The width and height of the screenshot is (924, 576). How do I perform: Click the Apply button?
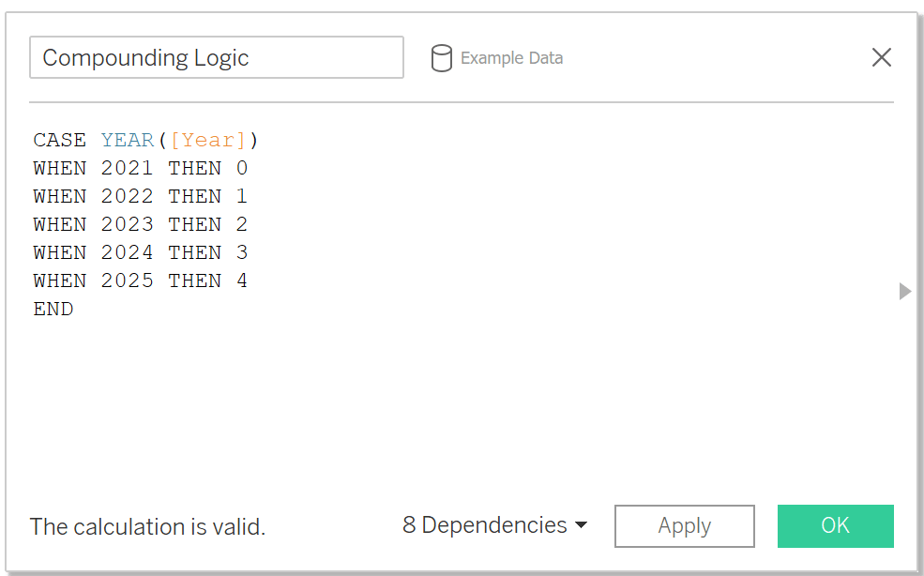(x=684, y=526)
